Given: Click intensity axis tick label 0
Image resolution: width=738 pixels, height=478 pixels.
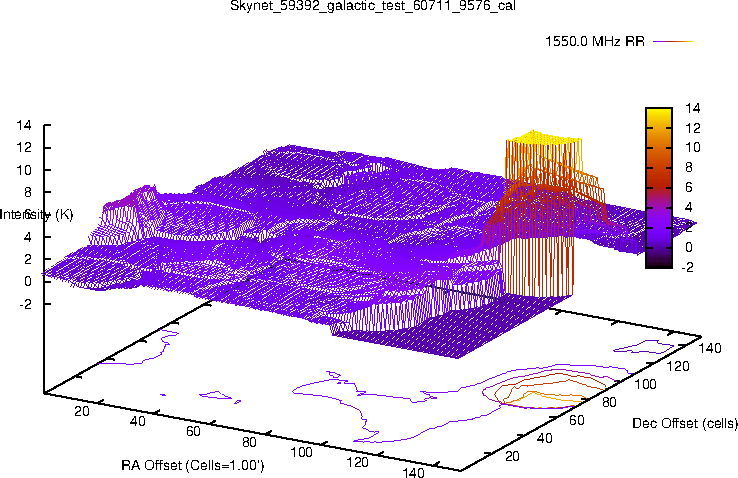Looking at the screenshot, I should [x=27, y=281].
